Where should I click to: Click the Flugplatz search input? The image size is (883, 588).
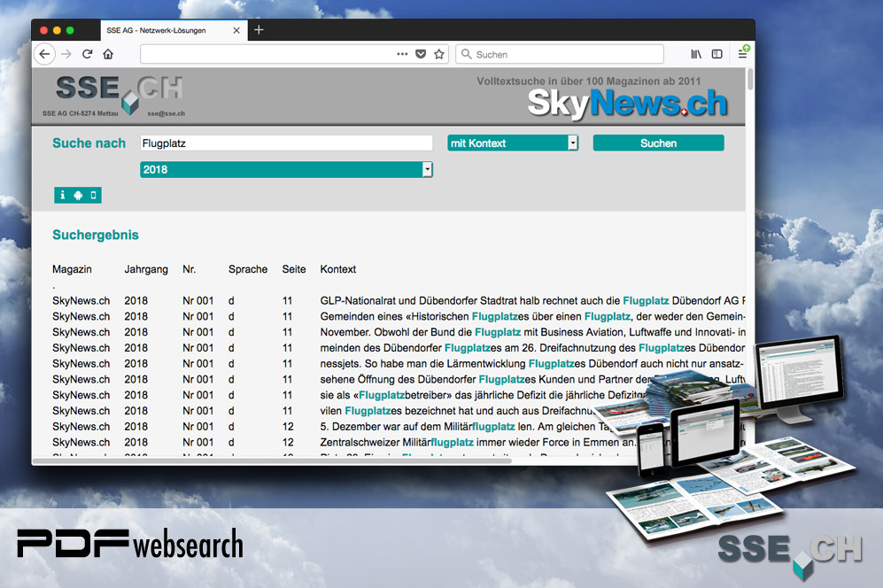[x=286, y=143]
